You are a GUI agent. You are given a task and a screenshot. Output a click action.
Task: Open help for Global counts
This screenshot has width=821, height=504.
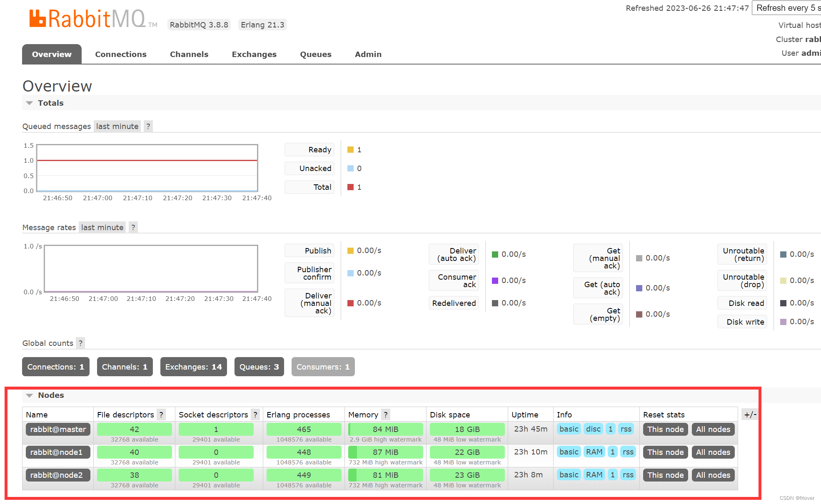tap(81, 343)
